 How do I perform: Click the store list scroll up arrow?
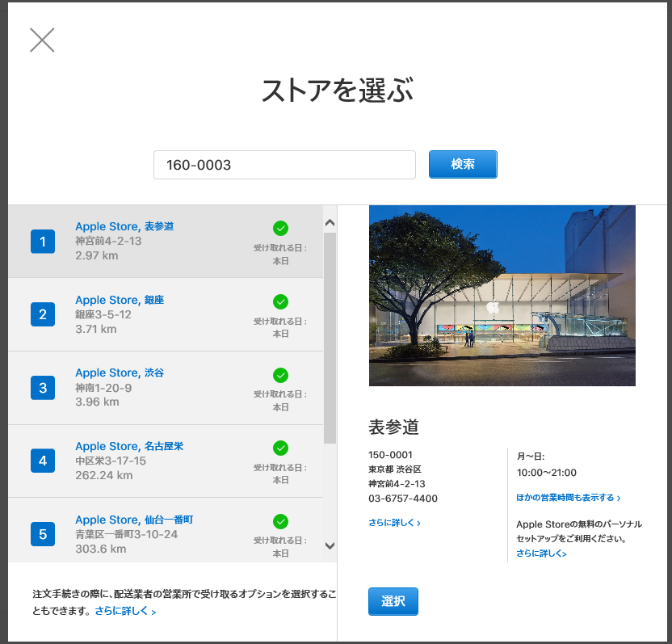330,222
